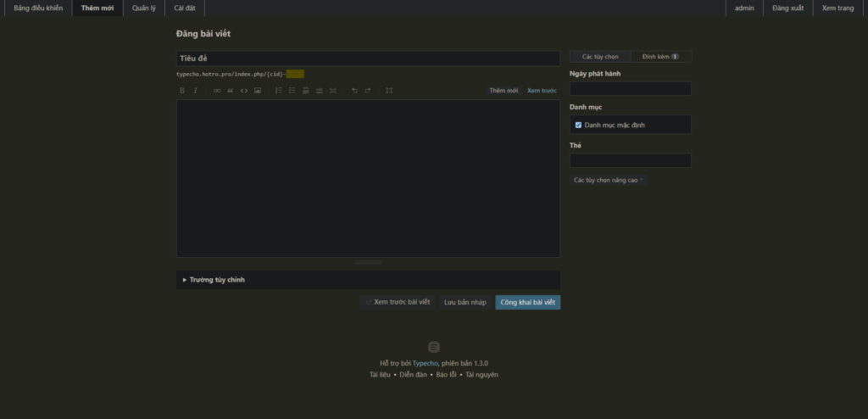Open 'Bảng điều khiển' menu

click(38, 8)
